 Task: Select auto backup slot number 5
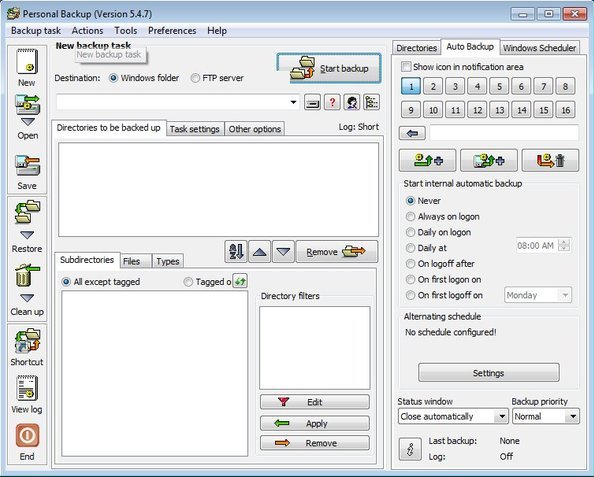pos(499,86)
